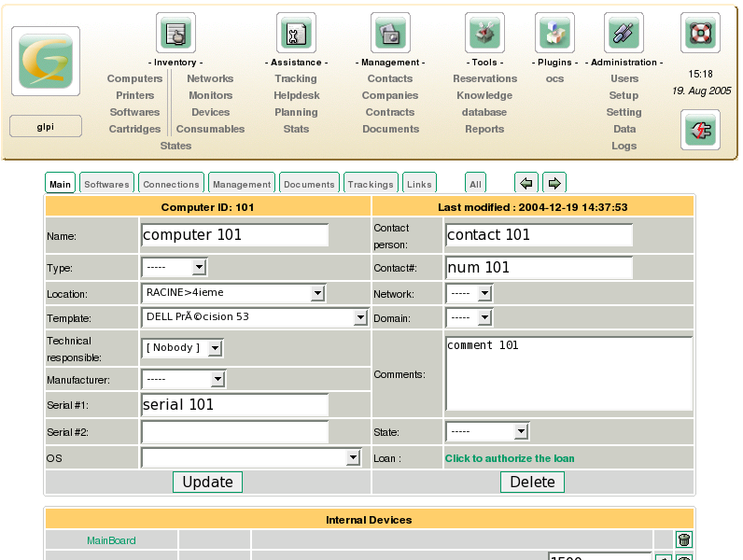
Task: Open the Management section icon
Action: pyautogui.click(x=390, y=33)
